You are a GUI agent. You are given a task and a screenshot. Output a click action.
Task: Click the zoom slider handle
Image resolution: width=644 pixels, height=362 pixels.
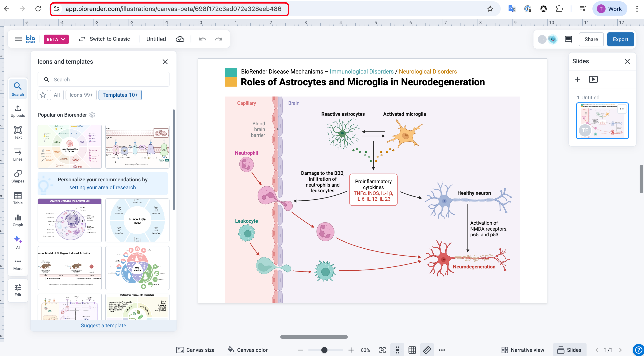[x=324, y=350]
